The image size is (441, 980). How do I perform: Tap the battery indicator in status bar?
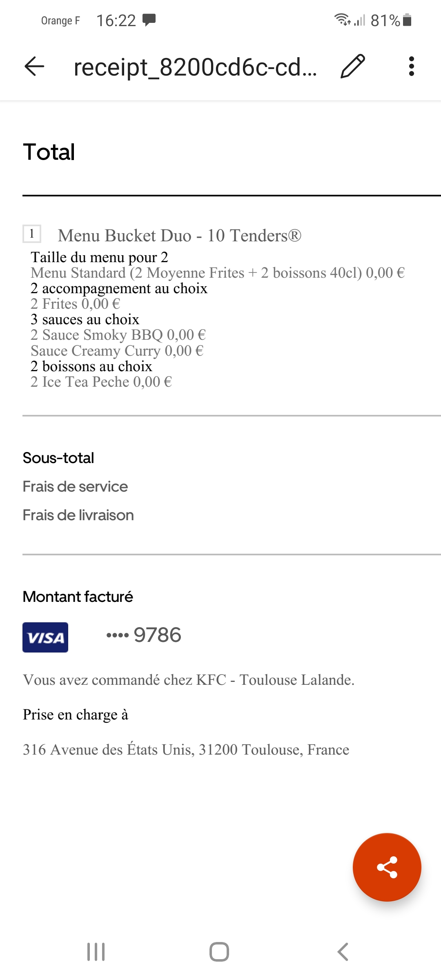click(x=407, y=20)
